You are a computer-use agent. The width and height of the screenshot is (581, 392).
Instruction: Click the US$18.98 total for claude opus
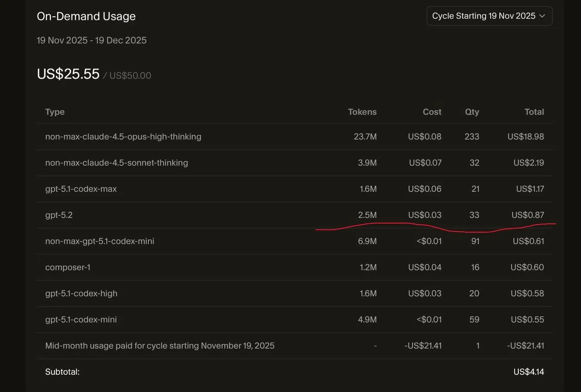pyautogui.click(x=526, y=137)
